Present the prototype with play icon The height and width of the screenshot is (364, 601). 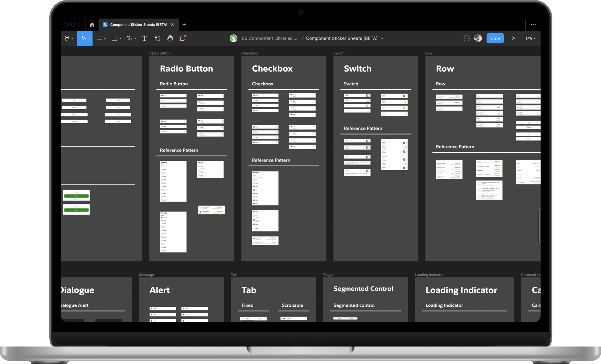click(513, 38)
